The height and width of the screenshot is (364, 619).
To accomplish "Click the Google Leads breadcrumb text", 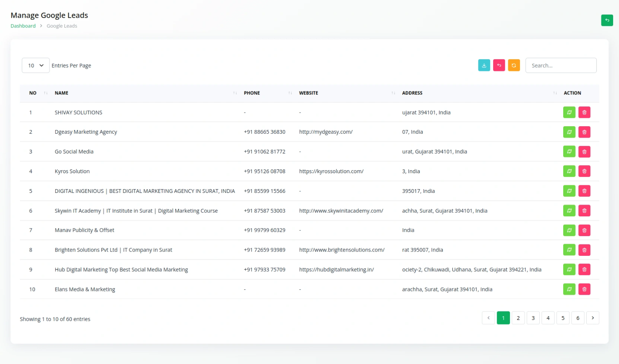I will [x=62, y=26].
